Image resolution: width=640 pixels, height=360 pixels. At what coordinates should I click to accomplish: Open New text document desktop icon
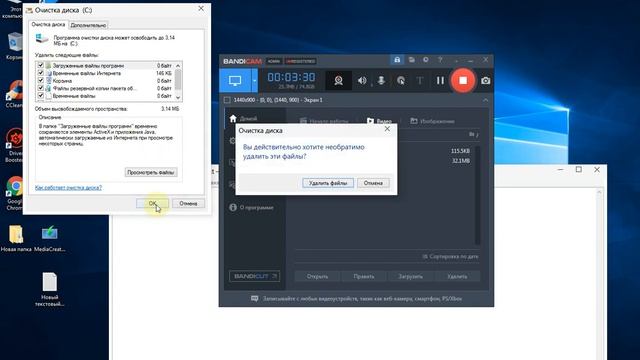point(50,289)
